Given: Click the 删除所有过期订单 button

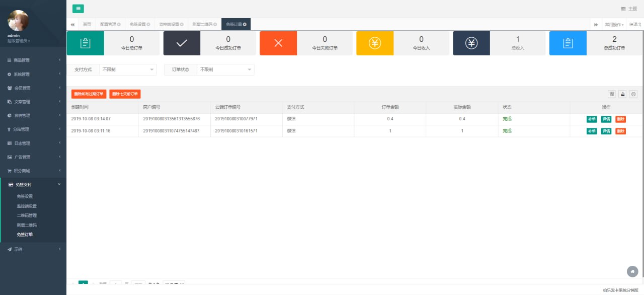Looking at the screenshot, I should 89,94.
